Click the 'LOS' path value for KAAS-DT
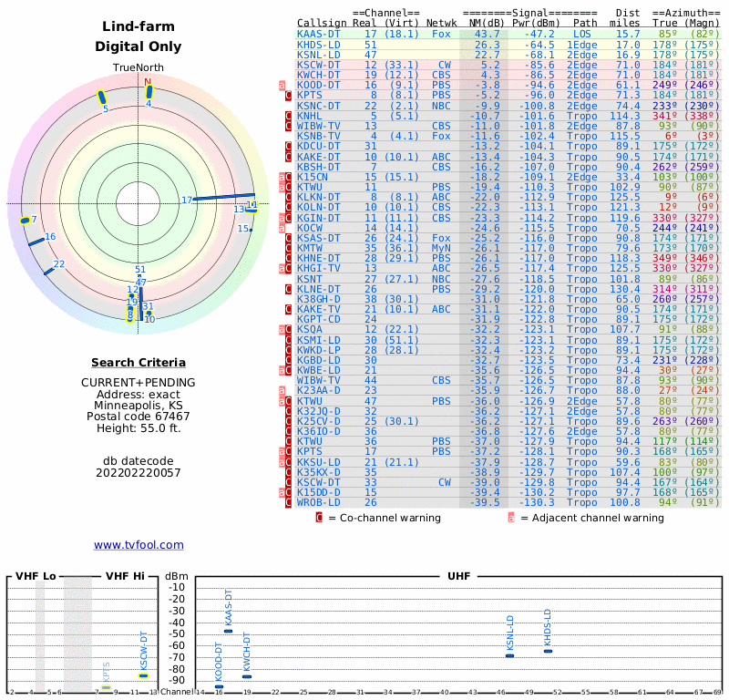 coord(582,34)
